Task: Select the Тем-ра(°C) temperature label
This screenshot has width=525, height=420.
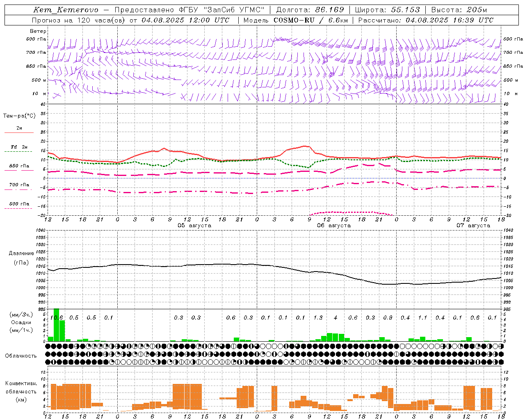Action: point(19,116)
